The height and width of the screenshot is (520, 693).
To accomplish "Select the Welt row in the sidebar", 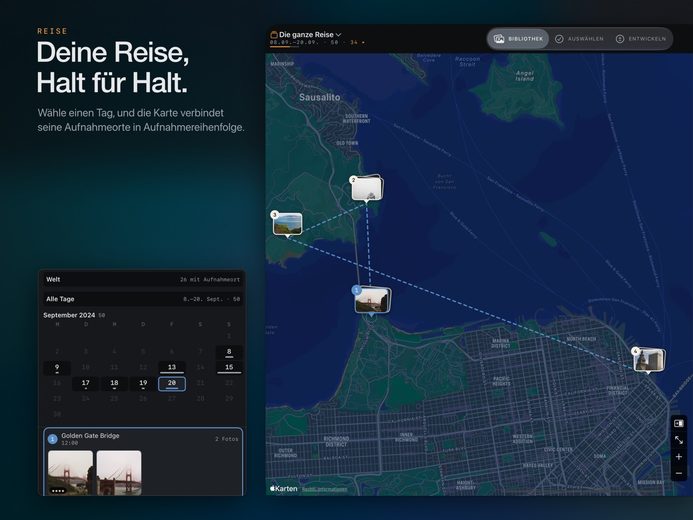I will coord(142,280).
